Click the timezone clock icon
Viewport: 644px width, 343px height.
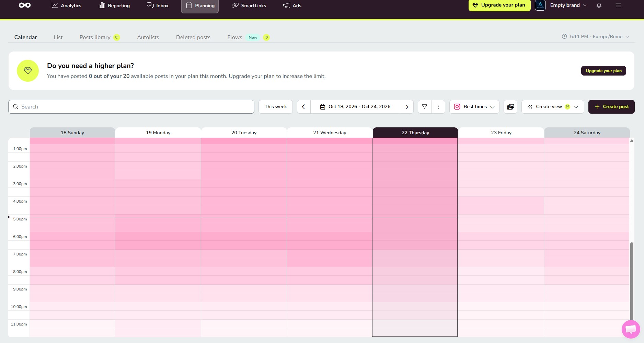(564, 36)
